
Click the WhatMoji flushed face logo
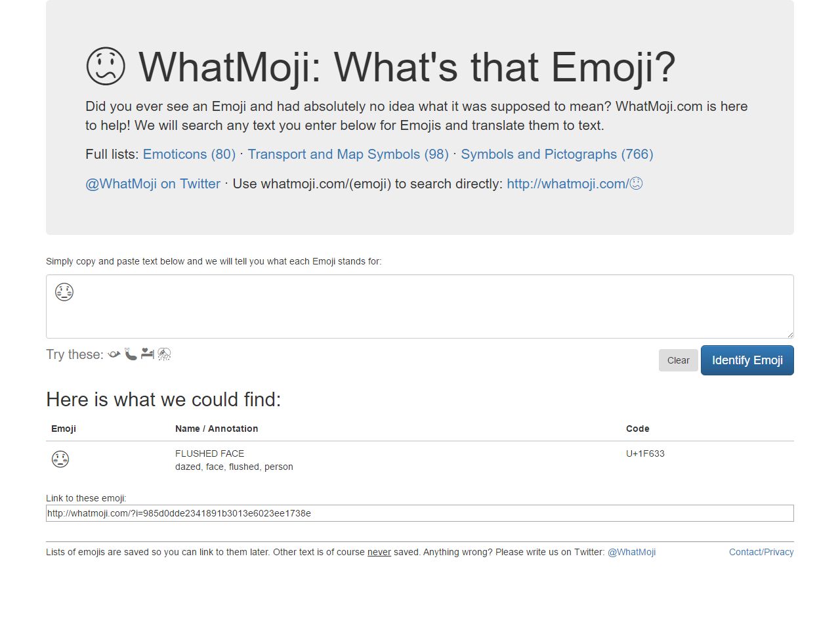(106, 66)
